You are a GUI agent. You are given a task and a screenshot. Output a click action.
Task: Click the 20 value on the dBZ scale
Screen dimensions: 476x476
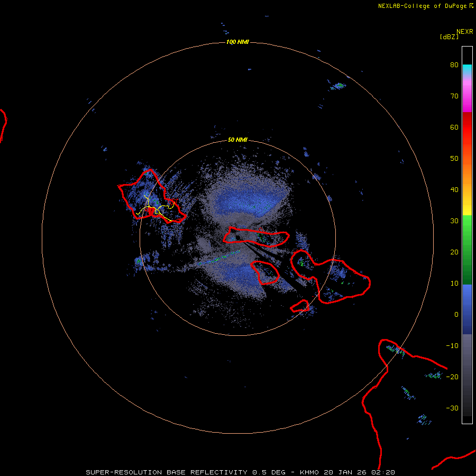(x=454, y=252)
